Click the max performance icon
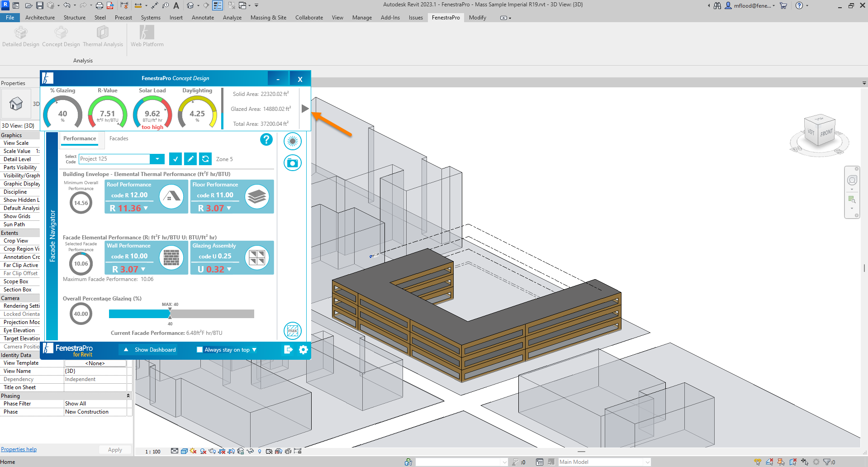Screen dimensions: 868x467 click(293, 331)
